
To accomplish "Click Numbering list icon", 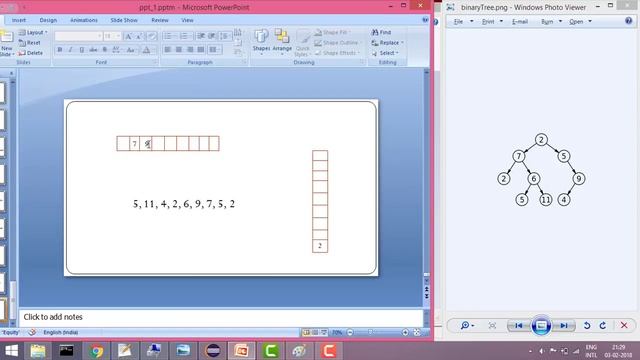I will pos(185,36).
